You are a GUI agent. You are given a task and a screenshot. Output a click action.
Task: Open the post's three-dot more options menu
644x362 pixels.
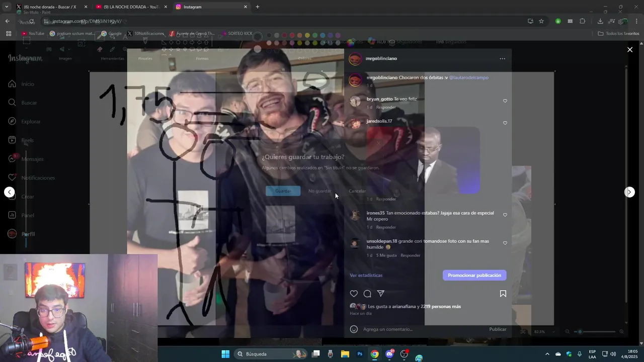tap(502, 59)
